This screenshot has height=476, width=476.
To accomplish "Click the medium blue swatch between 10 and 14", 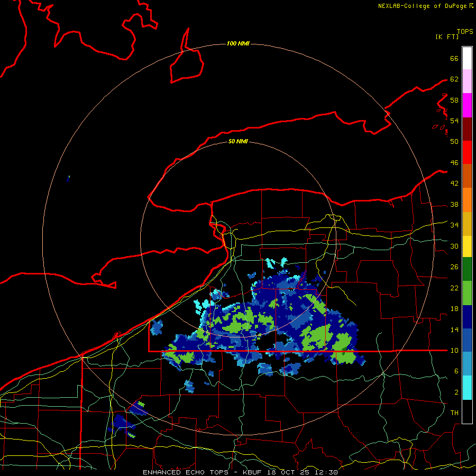I will [467, 340].
